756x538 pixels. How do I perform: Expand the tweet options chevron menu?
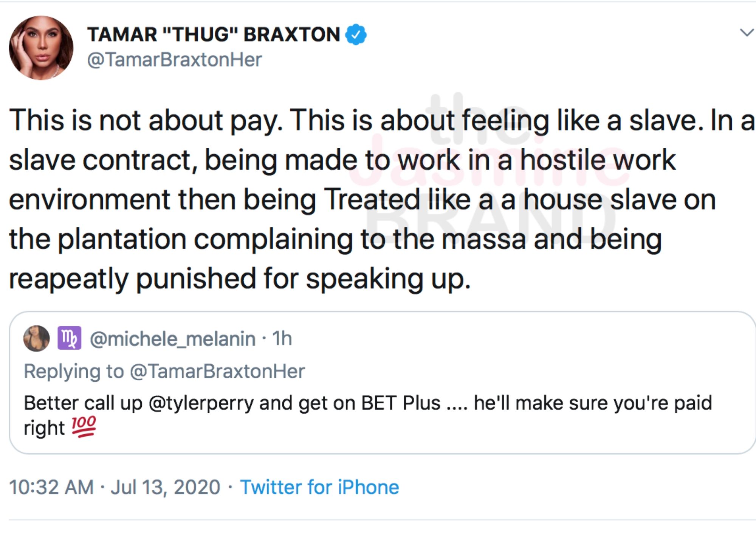click(747, 33)
